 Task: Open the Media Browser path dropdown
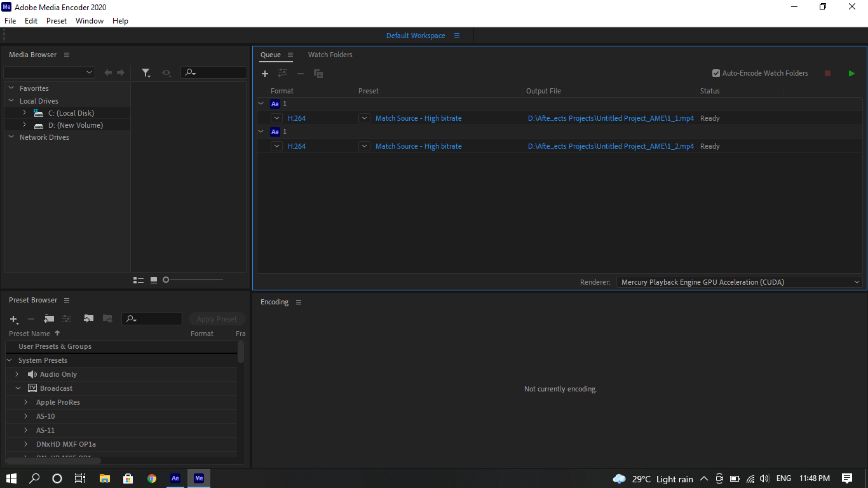[x=49, y=73]
